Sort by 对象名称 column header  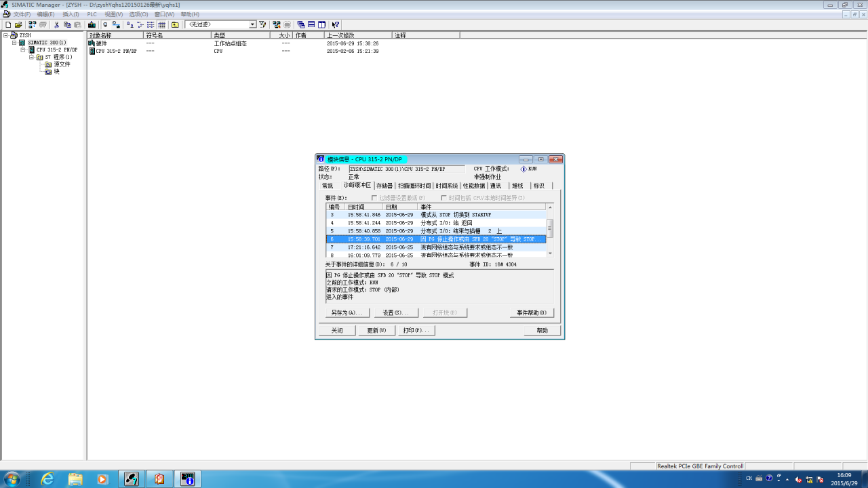(x=115, y=35)
